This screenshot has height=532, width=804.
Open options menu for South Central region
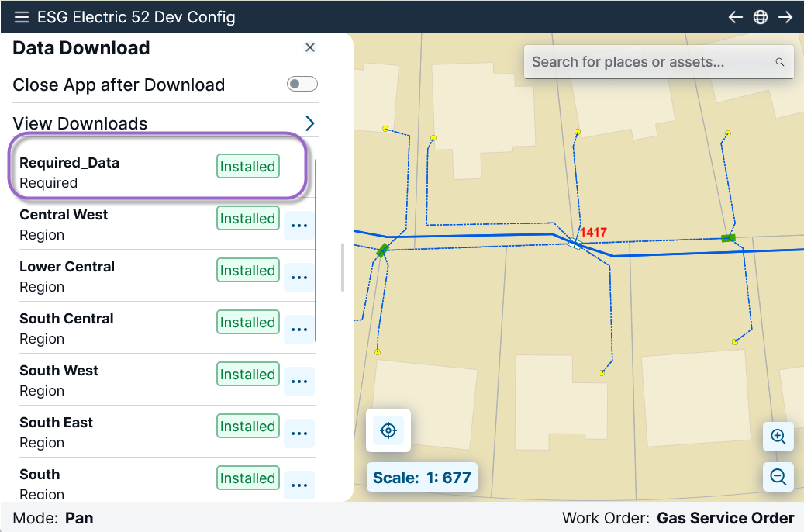(299, 330)
